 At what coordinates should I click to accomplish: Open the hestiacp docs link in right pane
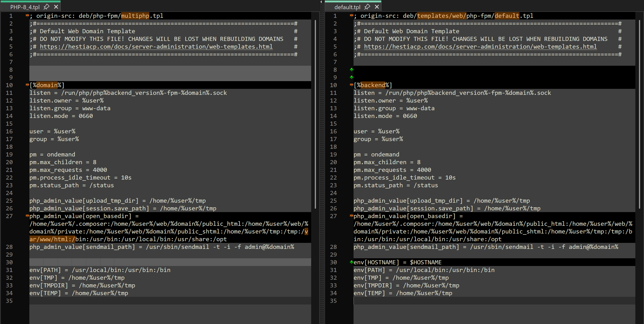(x=480, y=47)
